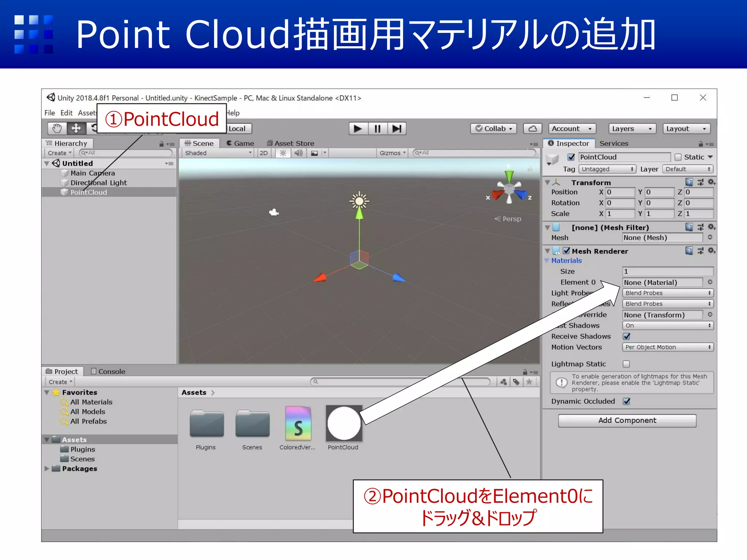Open Mesh Filter preset icon
This screenshot has height=560, width=747.
700,227
